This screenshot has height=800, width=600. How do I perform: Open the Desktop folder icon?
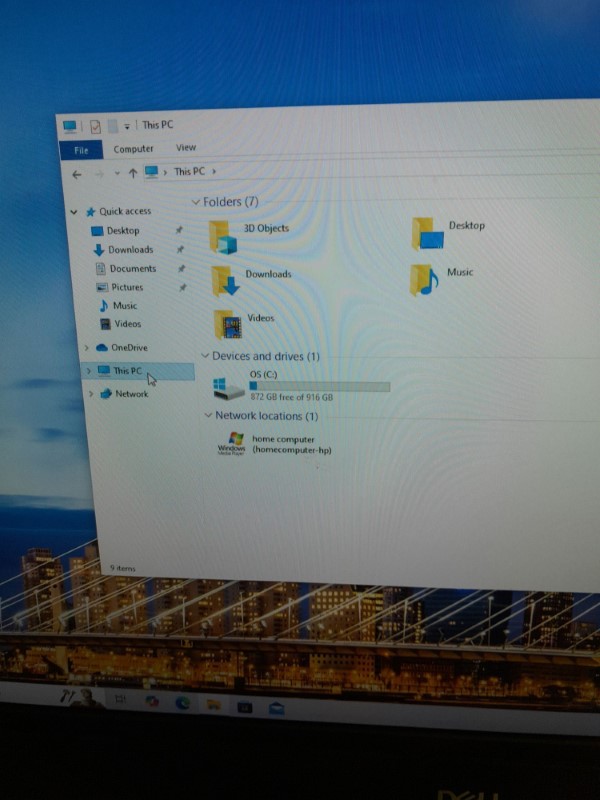point(428,234)
